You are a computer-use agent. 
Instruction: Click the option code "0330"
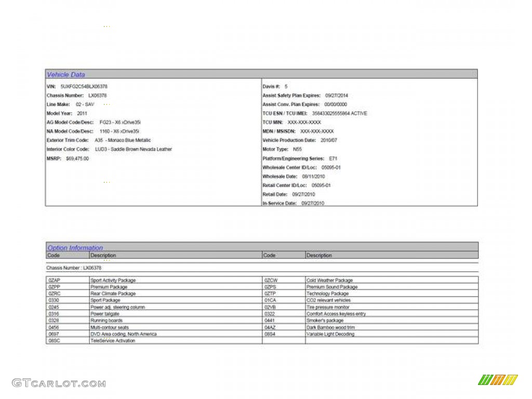click(x=54, y=300)
